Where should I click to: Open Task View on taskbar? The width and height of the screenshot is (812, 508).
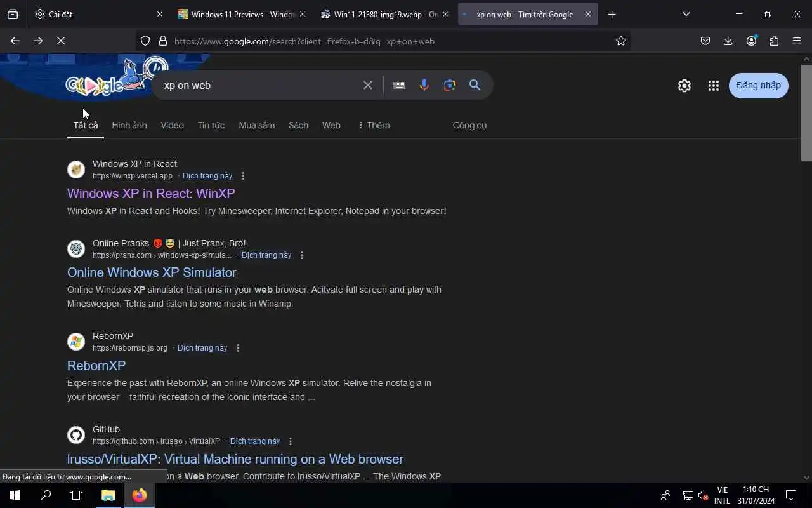76,495
